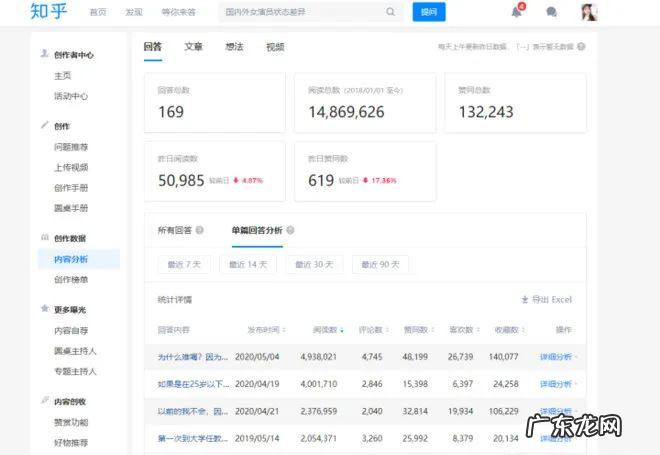The width and height of the screenshot is (660, 455).
Task: Switch to the 回答 tab
Action: coord(153,47)
